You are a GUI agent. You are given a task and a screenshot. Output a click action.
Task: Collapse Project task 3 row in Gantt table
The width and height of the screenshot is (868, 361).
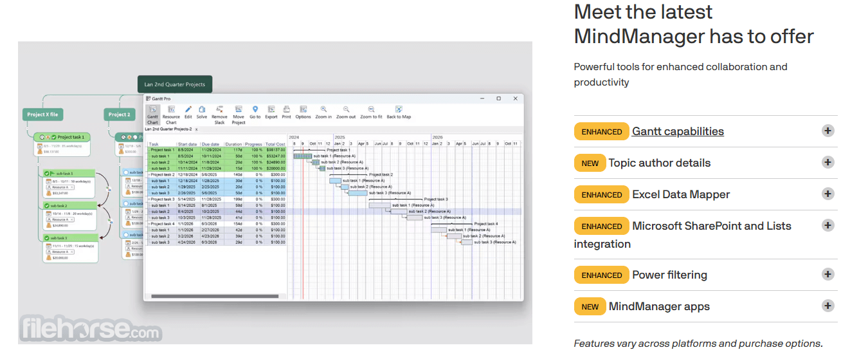pyautogui.click(x=149, y=199)
